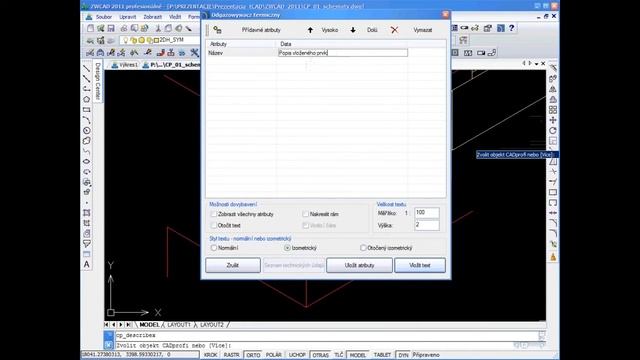This screenshot has height=360, width=640.
Task: Open the Design Center side panel tab
Action: point(98,81)
